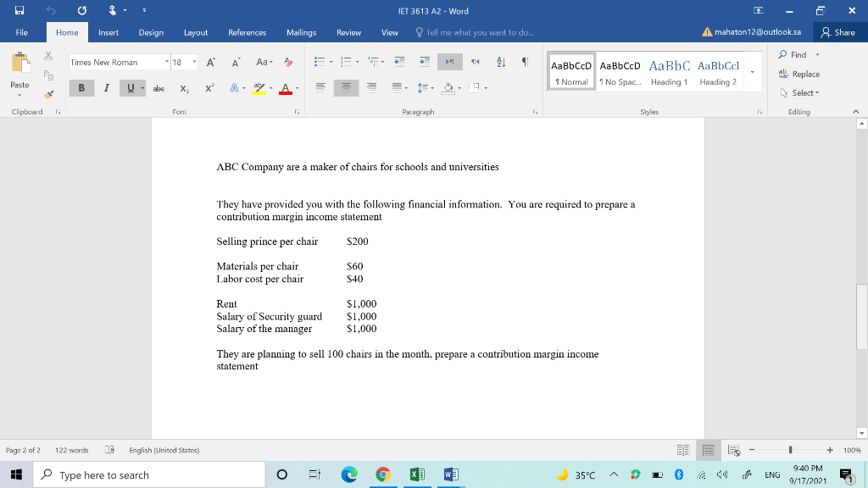Select the Clear All Formatting icon
This screenshot has height=488, width=868.
(x=288, y=63)
